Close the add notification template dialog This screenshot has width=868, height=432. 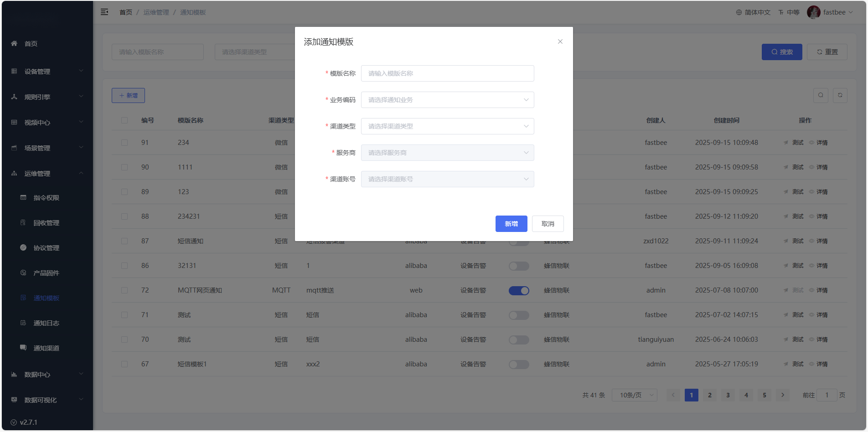[560, 41]
